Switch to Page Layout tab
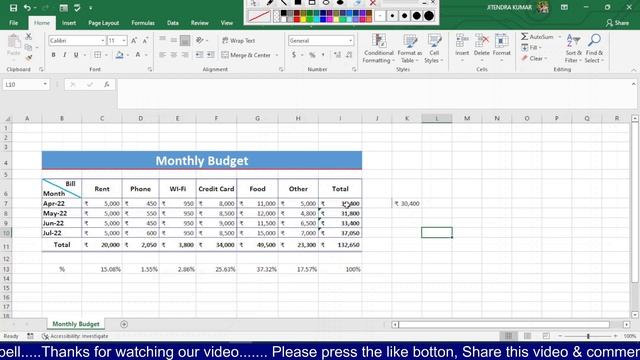Viewport: 640px width, 360px height. click(x=104, y=23)
